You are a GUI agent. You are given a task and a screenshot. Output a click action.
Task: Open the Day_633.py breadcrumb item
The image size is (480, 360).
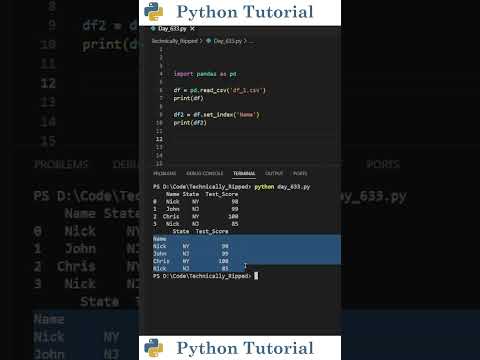[x=228, y=41]
